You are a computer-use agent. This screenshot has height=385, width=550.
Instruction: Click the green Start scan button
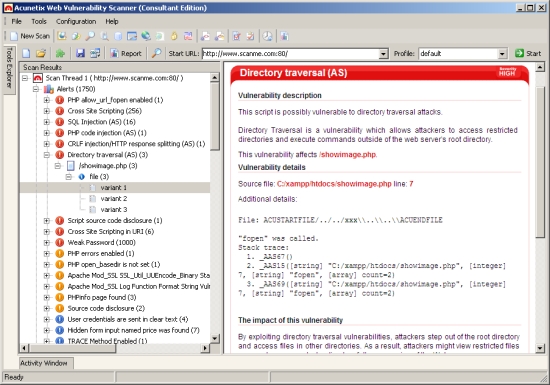coord(528,53)
